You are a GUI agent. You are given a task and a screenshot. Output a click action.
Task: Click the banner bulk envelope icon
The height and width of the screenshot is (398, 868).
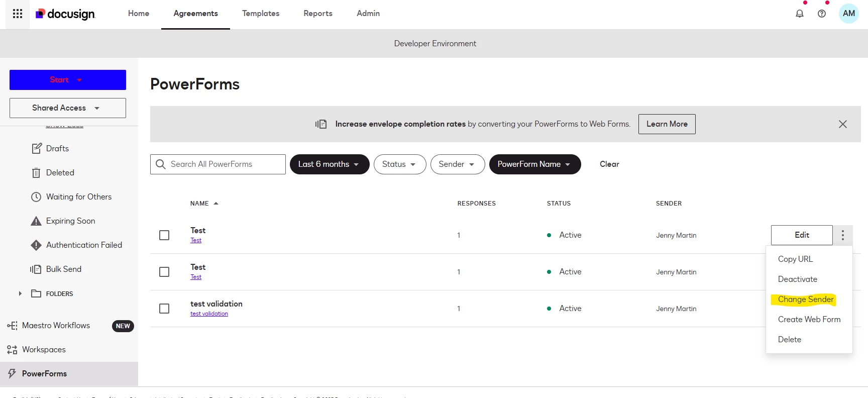pyautogui.click(x=321, y=124)
